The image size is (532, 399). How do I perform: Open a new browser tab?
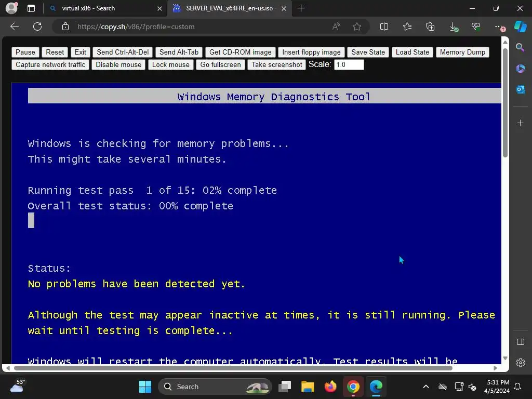point(301,8)
